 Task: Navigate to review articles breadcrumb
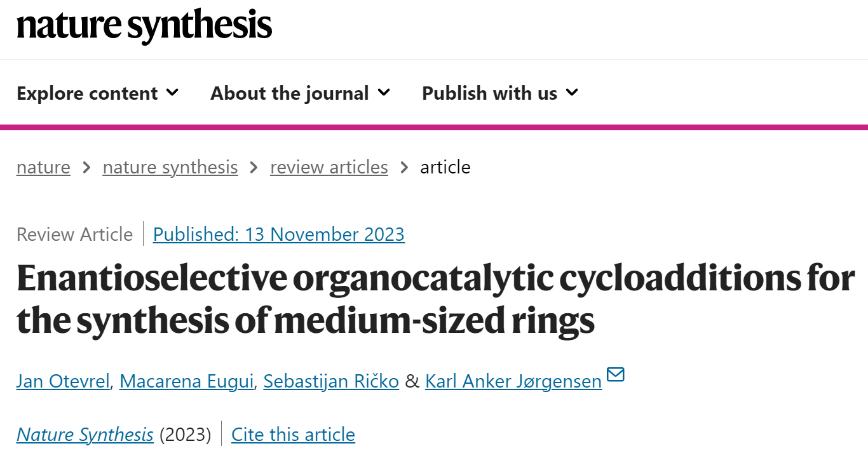(x=329, y=167)
